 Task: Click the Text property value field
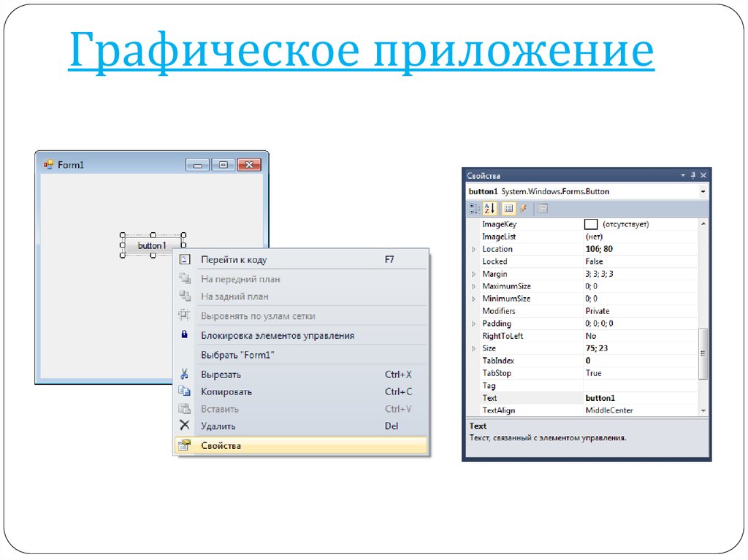tap(639, 398)
